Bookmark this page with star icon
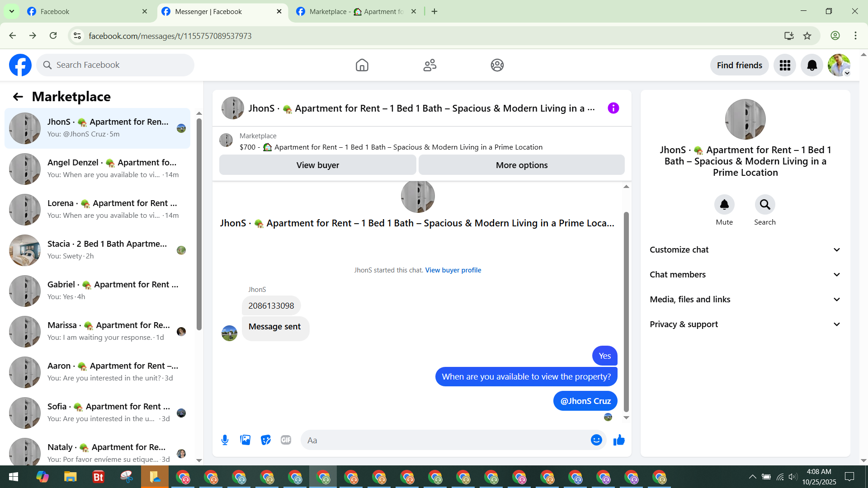868x488 pixels. coord(807,36)
